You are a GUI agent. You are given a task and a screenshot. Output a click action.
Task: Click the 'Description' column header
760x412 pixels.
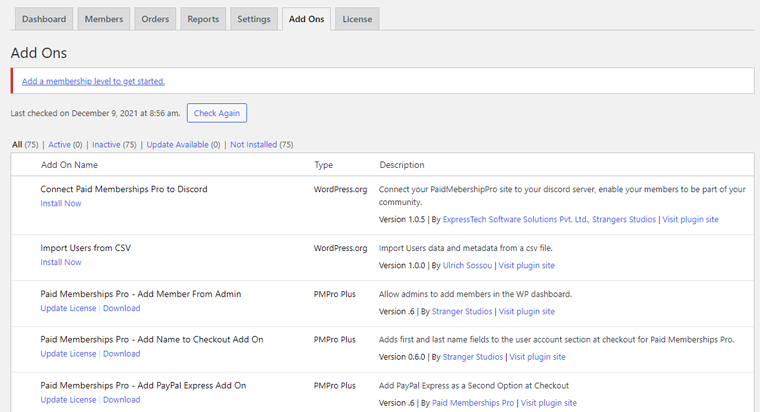point(402,165)
